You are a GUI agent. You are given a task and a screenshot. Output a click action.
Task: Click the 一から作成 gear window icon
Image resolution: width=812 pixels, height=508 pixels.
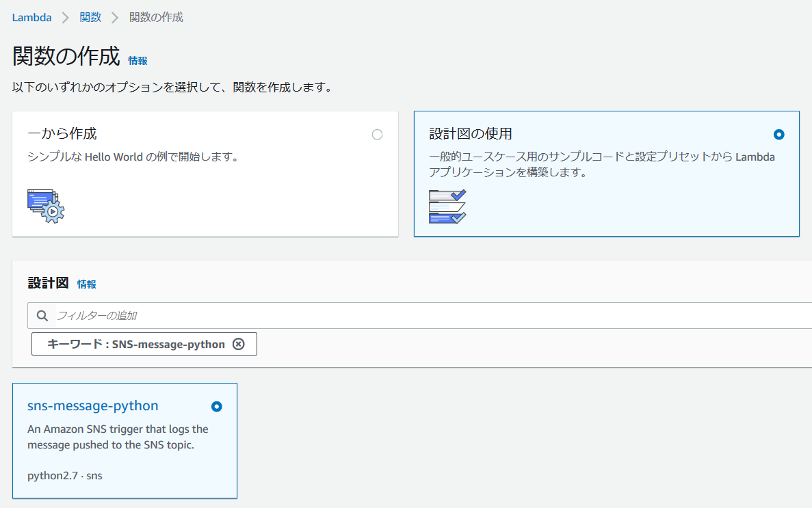click(46, 206)
